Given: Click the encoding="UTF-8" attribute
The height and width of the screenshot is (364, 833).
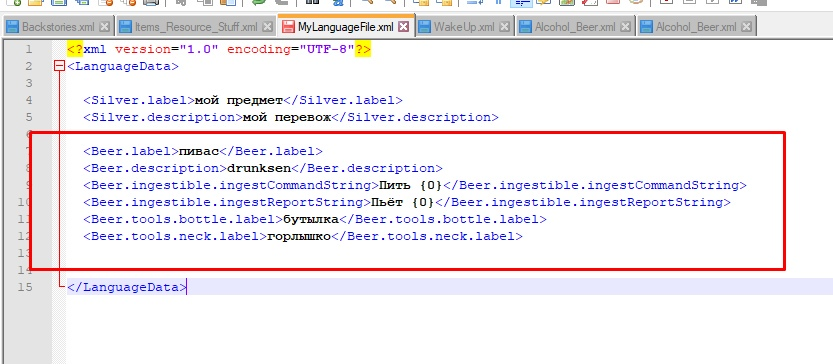Looking at the screenshot, I should pyautogui.click(x=291, y=49).
